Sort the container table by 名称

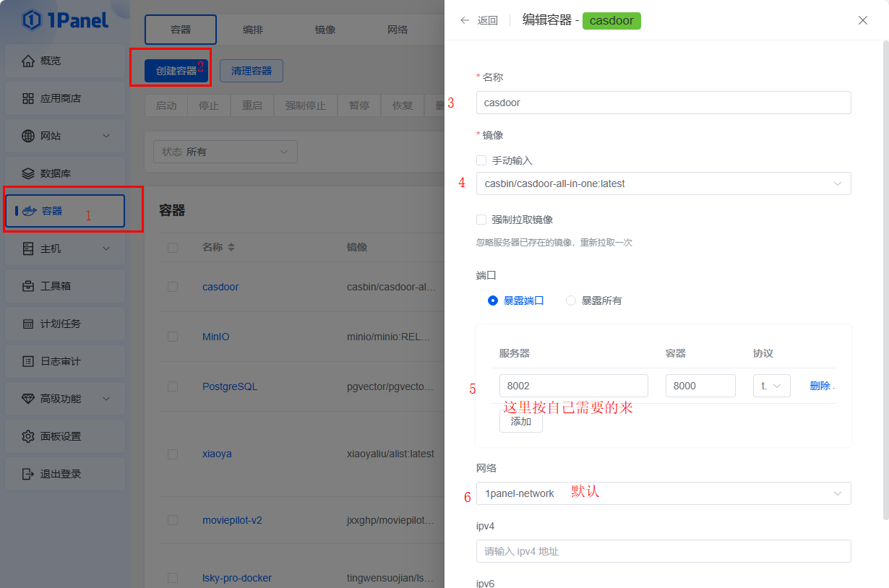click(x=231, y=247)
